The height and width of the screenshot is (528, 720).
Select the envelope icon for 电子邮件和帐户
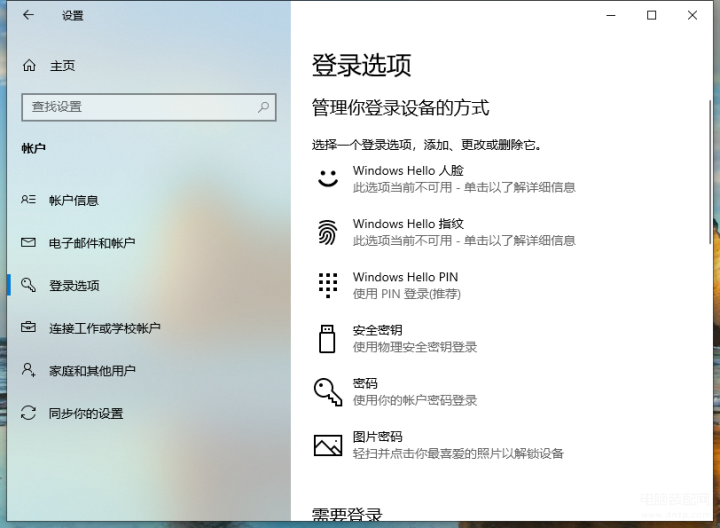click(x=28, y=242)
